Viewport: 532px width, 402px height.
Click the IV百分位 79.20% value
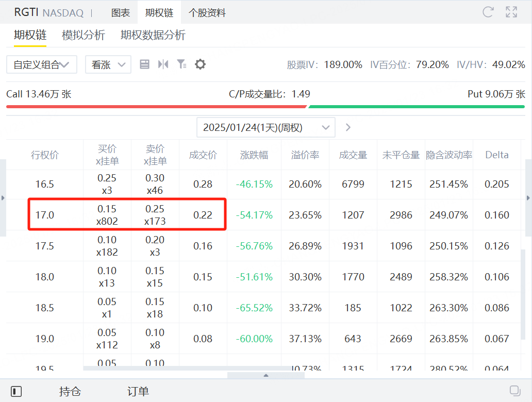pos(432,64)
